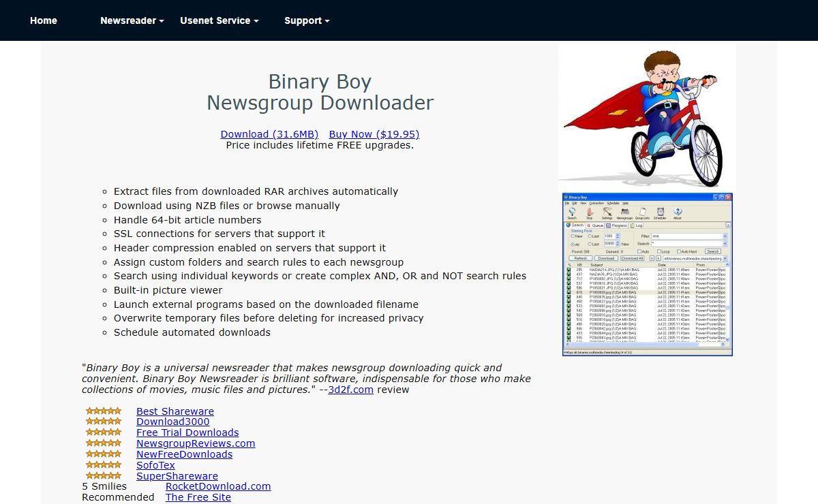Click the star rating beside NewFreeDownloads
Image resolution: width=818 pixels, height=504 pixels.
104,454
